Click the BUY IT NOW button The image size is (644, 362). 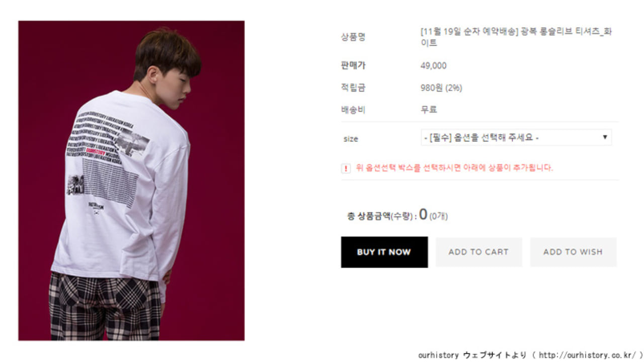coord(384,252)
